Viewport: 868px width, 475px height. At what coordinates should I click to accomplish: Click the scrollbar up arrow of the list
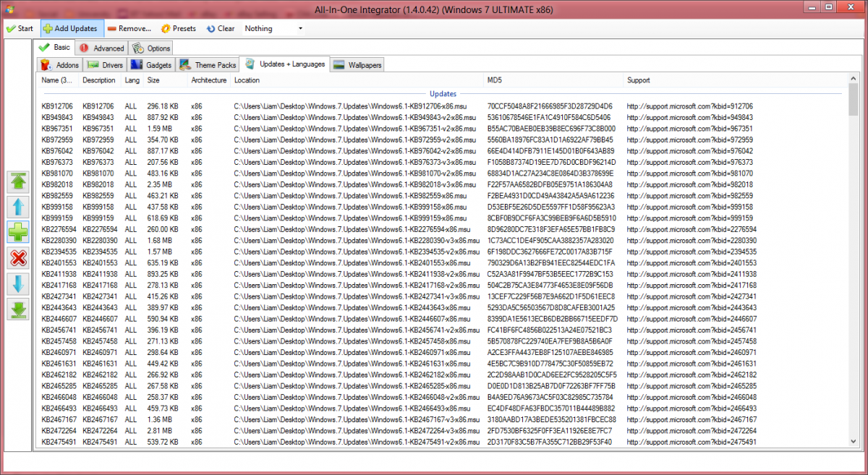coord(854,77)
